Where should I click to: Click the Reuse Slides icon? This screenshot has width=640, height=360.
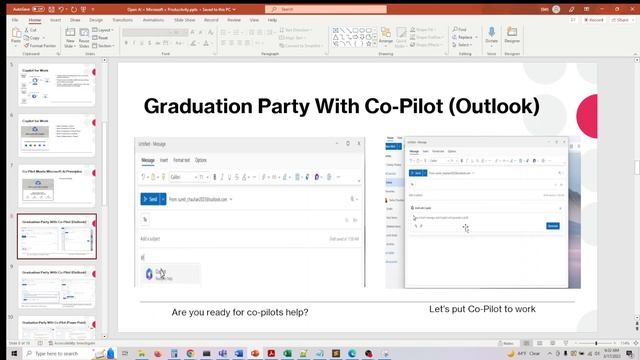(84, 32)
